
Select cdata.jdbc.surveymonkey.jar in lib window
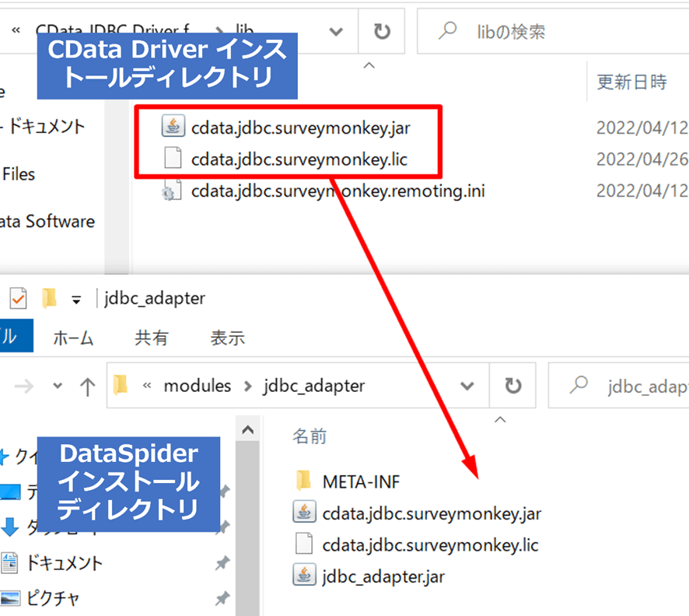pyautogui.click(x=300, y=128)
